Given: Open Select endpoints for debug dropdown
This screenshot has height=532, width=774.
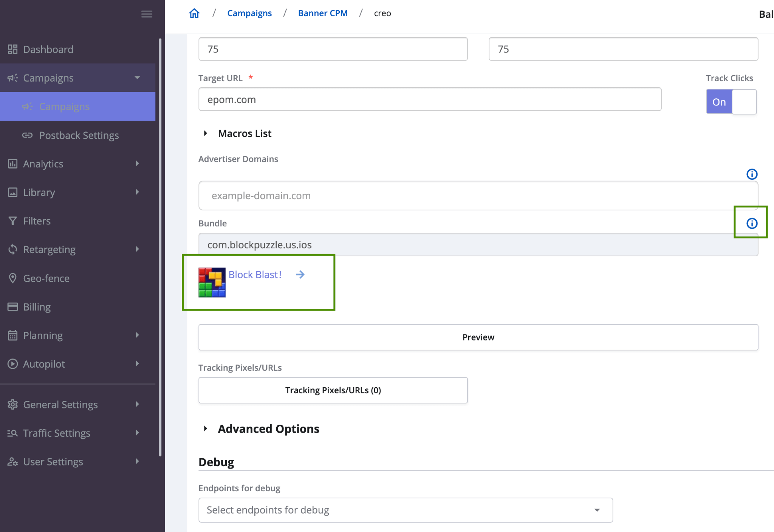Looking at the screenshot, I should pos(406,510).
